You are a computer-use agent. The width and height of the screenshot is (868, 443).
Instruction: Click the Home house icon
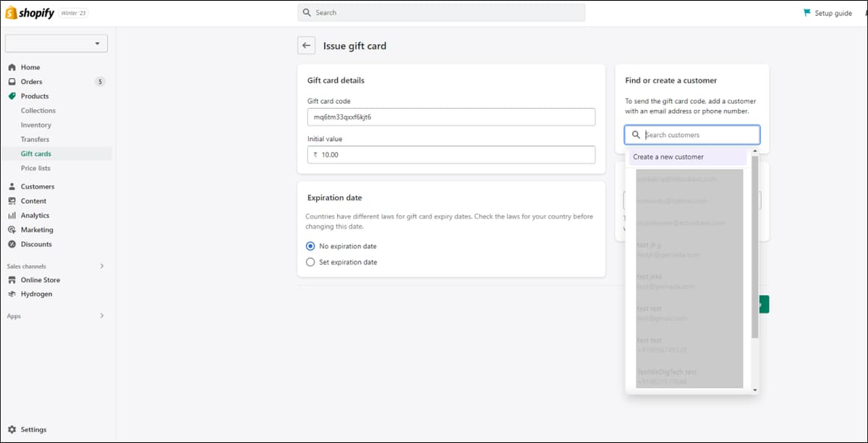tap(12, 67)
